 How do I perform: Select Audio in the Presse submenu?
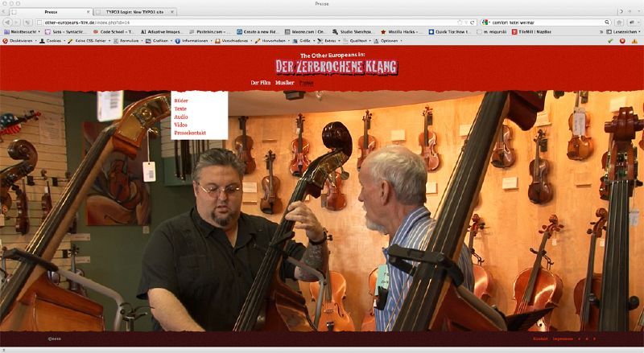(180, 117)
